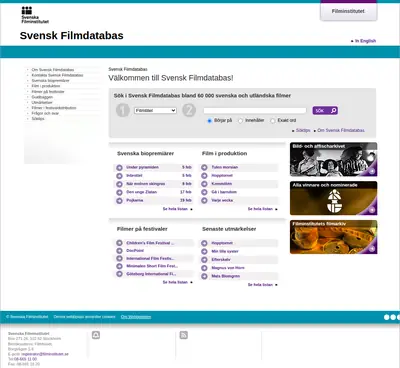Click arrow icon beside DocPoint

[x=119, y=251]
